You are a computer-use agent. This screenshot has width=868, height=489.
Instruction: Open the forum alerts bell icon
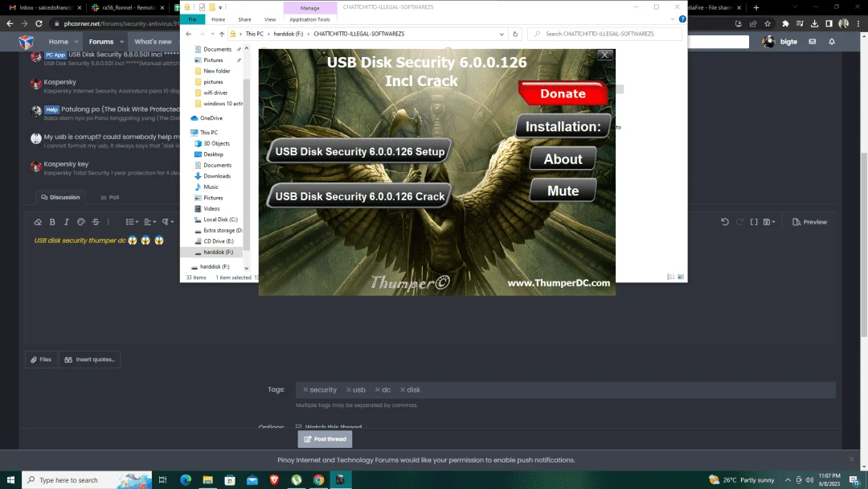832,42
